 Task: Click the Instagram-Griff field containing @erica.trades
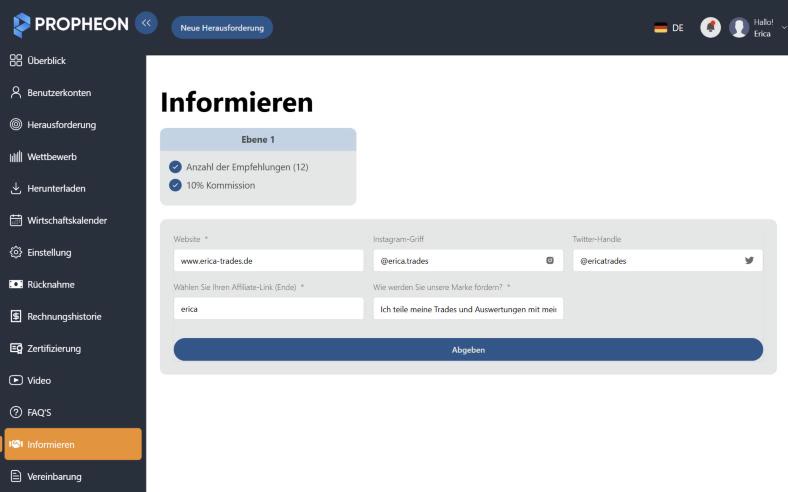point(468,260)
